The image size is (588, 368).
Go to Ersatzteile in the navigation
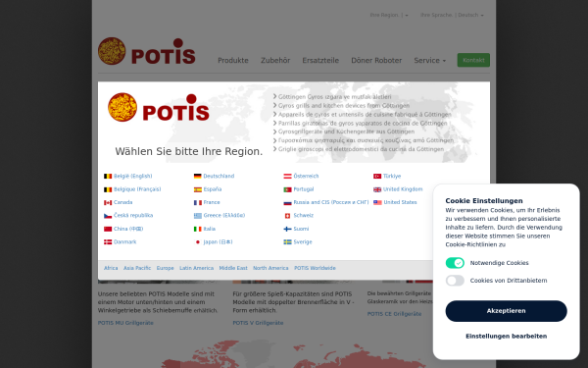click(x=320, y=60)
